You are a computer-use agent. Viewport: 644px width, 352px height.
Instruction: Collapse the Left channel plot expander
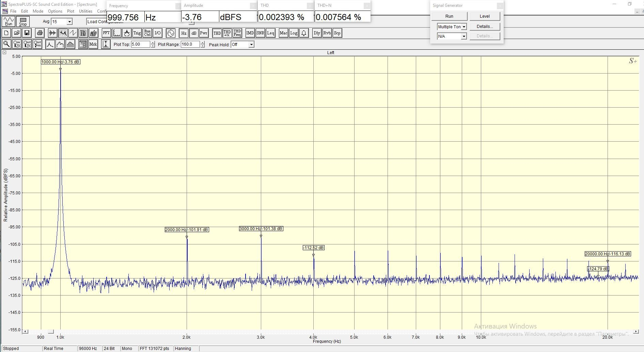click(x=4, y=52)
